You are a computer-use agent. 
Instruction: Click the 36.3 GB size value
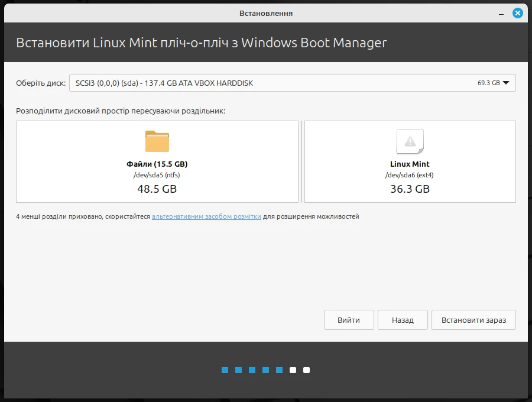[x=410, y=189]
